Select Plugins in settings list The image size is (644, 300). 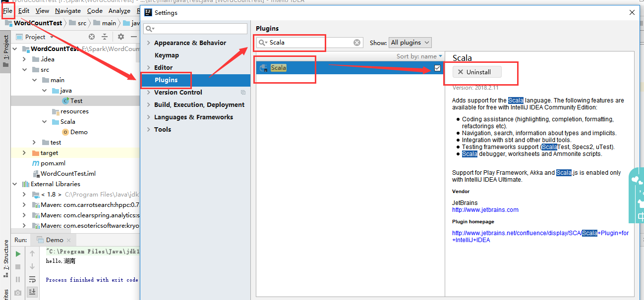coord(195,80)
